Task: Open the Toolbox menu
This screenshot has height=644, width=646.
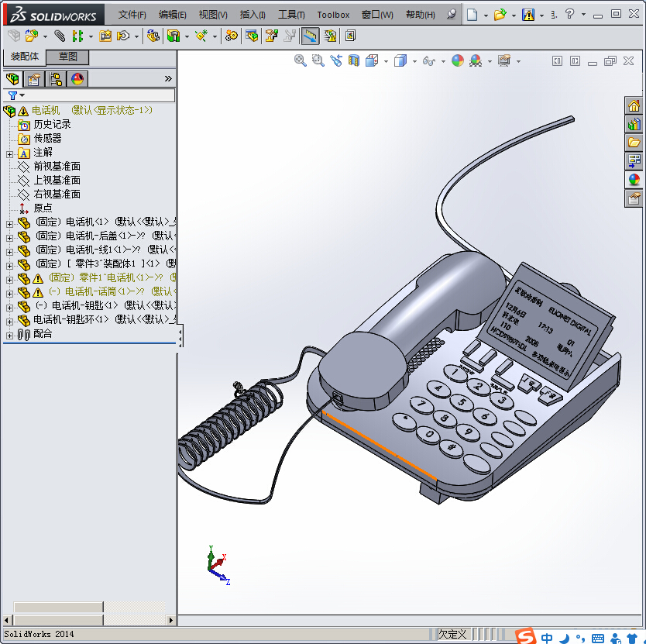Action: point(333,15)
